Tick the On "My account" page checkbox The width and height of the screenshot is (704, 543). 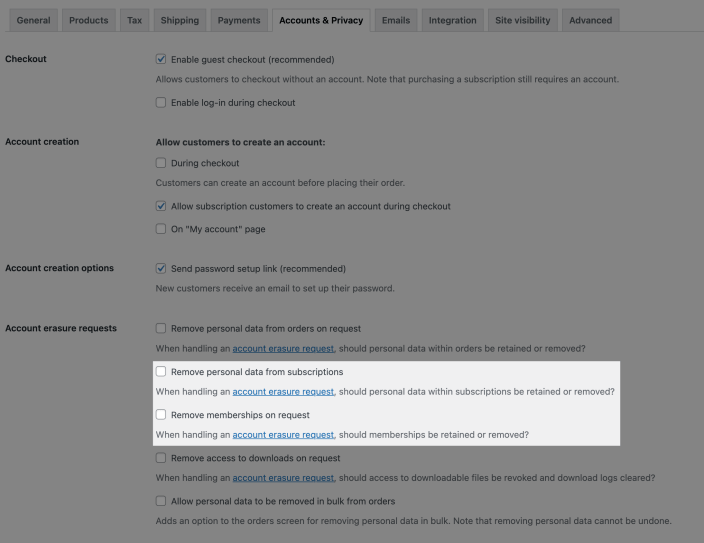(161, 229)
